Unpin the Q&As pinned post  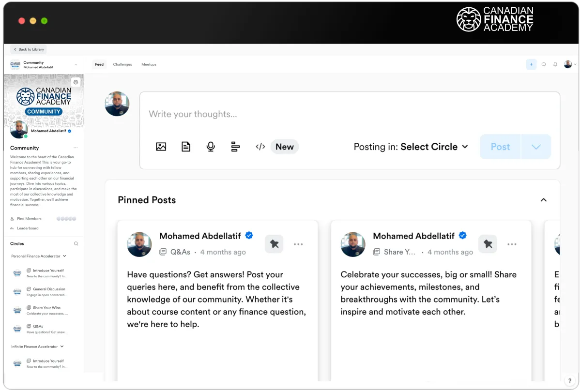pyautogui.click(x=274, y=244)
